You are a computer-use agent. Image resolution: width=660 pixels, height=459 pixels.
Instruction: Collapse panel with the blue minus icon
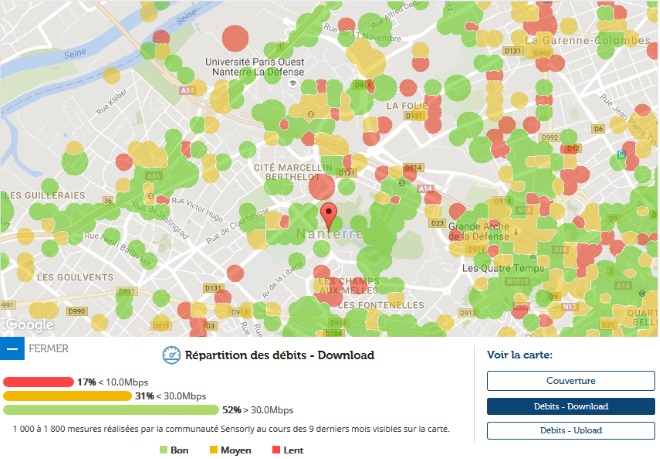coord(12,349)
